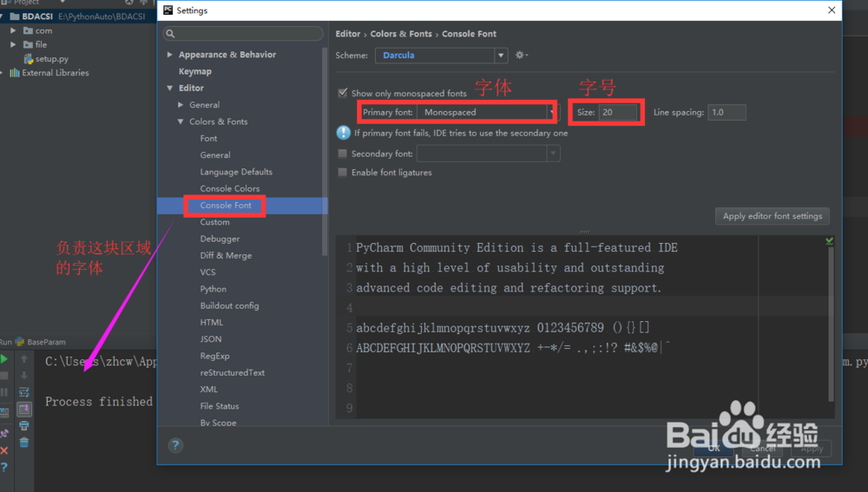Screen dimensions: 868x492
Task: Select HTML color settings page
Action: pyautogui.click(x=212, y=322)
